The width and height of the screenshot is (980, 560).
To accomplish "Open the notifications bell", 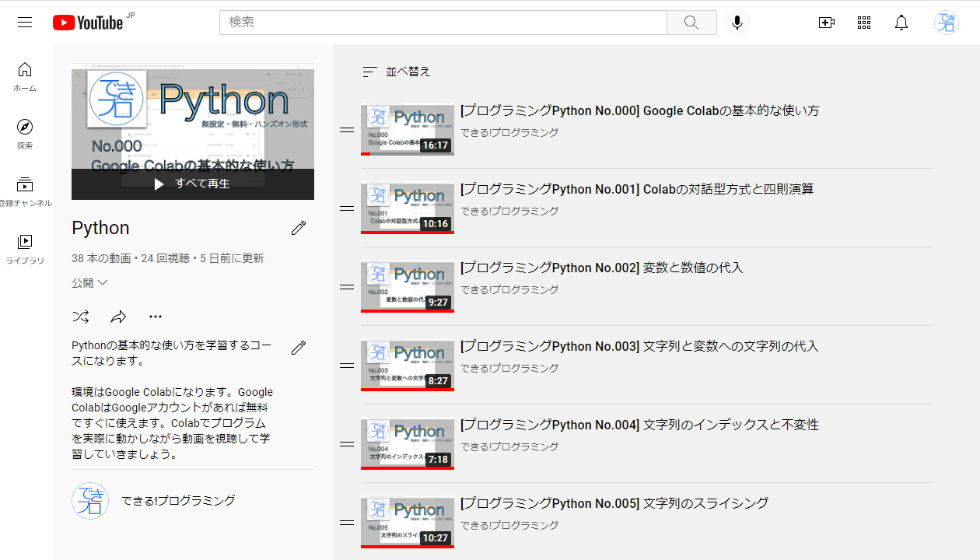I will (x=901, y=23).
